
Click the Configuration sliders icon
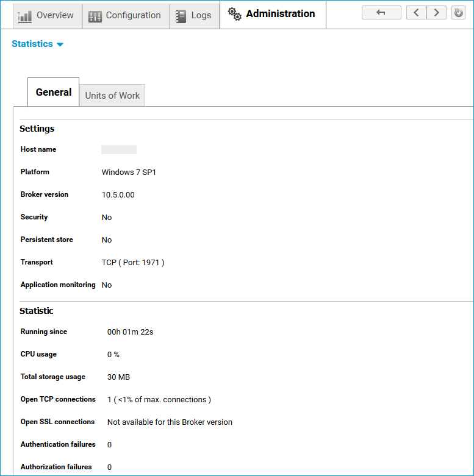coord(95,16)
